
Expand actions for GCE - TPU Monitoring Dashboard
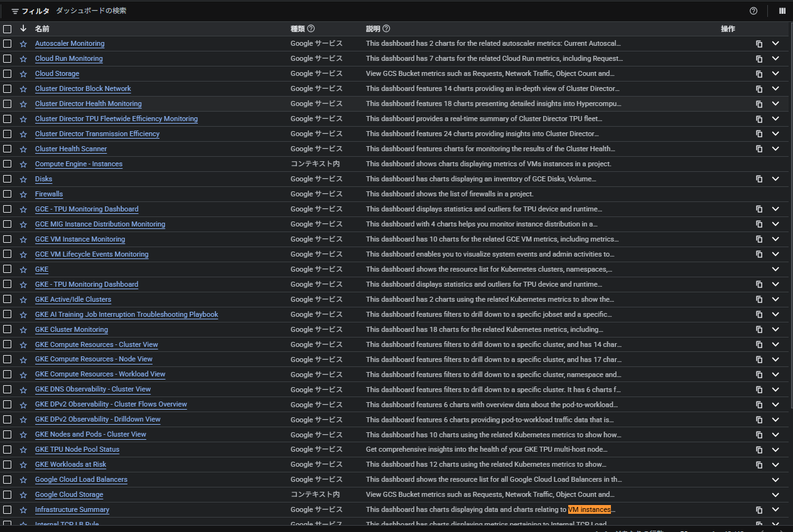[x=775, y=210]
